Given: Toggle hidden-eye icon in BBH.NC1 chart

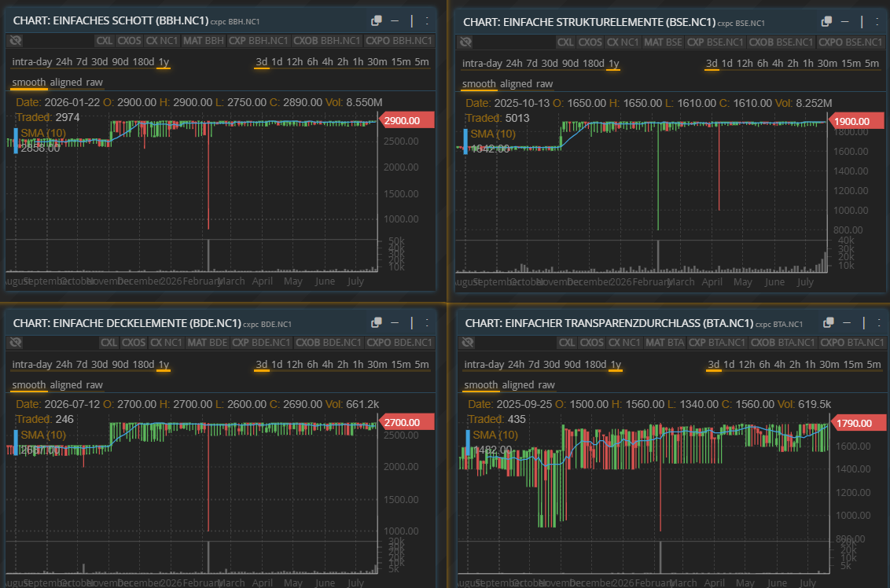Looking at the screenshot, I should 15,40.
